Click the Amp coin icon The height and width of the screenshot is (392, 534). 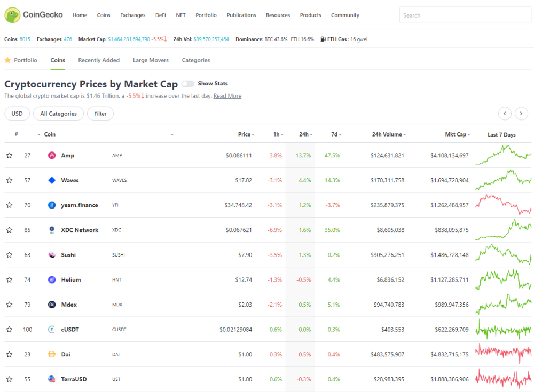[52, 156]
